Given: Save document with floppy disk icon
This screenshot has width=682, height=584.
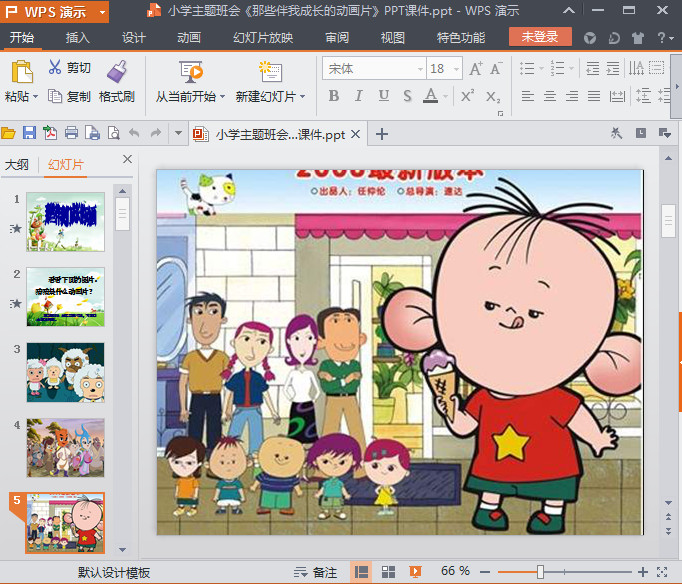Looking at the screenshot, I should click(x=29, y=133).
